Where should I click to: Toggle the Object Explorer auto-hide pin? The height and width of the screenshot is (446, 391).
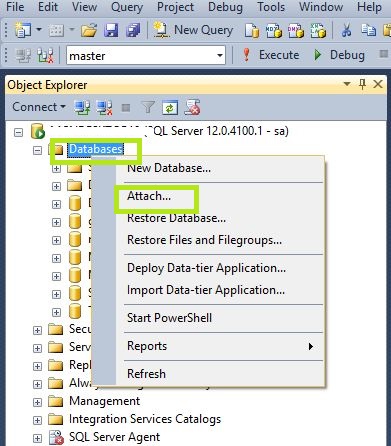pos(362,84)
